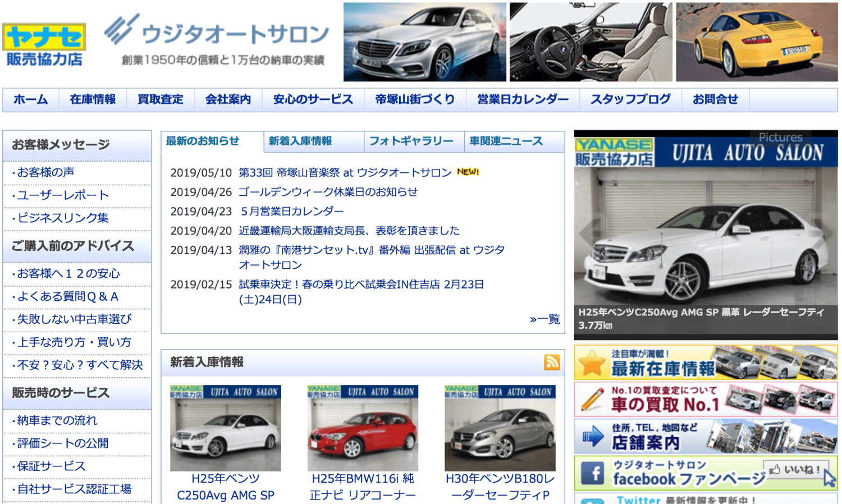Click the large white Benz C250 slideshow image
842x504 pixels.
click(x=705, y=241)
